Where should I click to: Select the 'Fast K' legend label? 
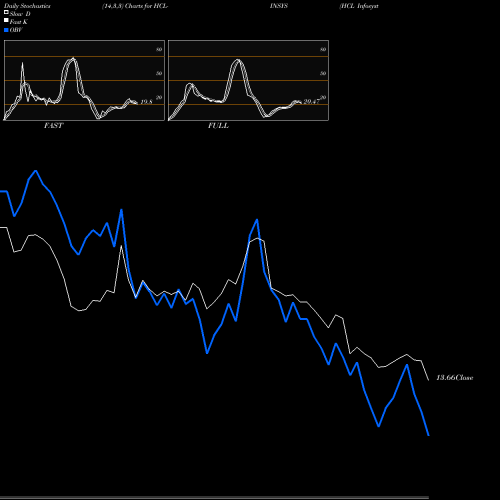click(x=19, y=22)
